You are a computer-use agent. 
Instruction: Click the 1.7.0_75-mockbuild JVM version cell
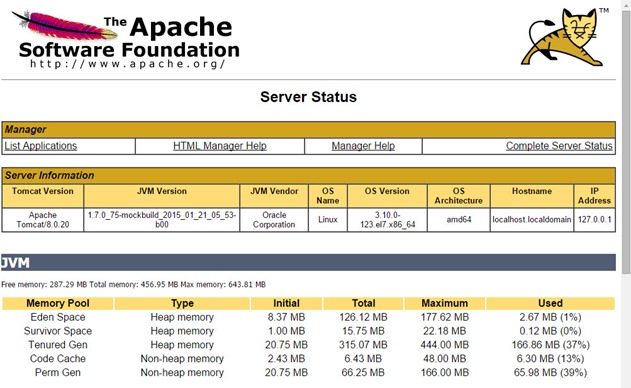point(162,220)
